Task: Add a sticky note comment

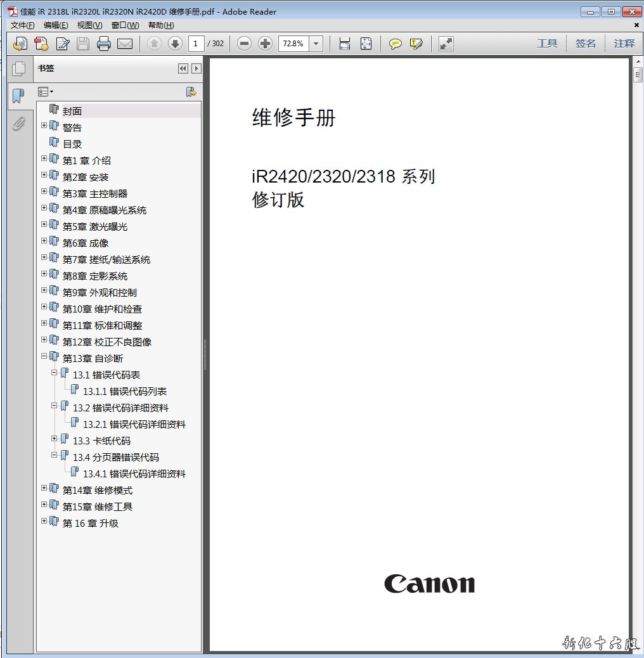Action: tap(396, 44)
